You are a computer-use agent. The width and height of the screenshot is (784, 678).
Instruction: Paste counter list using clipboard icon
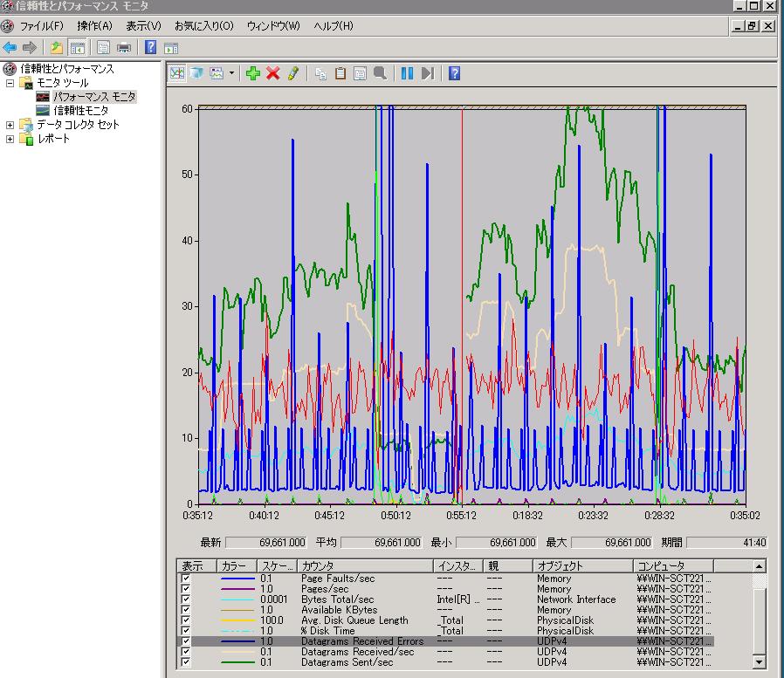340,73
